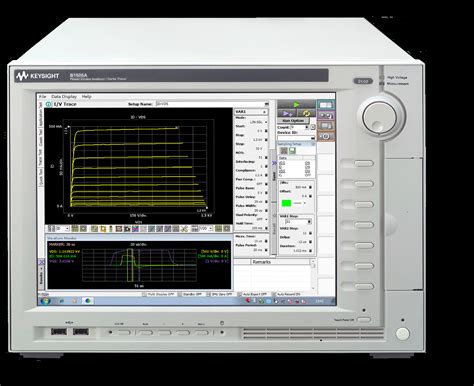Screen dimensions: 474x386
Task: Open the File menu
Action: 43,96
